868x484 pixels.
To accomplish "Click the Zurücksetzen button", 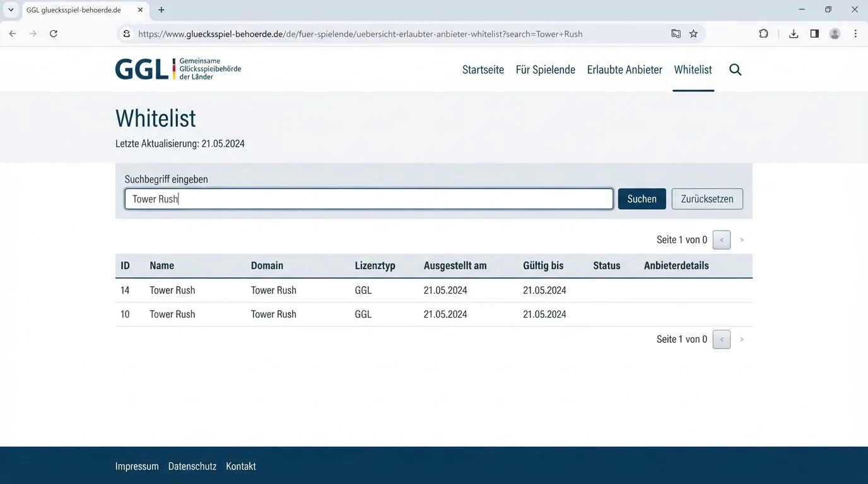I will (x=707, y=199).
